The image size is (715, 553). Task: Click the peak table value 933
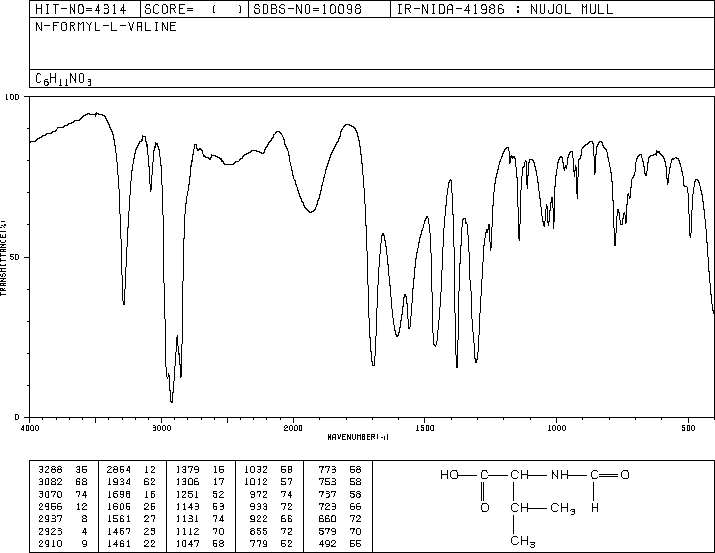pos(259,506)
